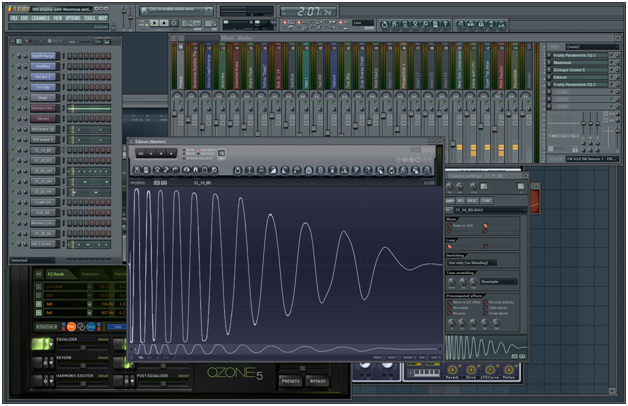Click the song time display 2:07
This screenshot has width=628, height=406.
[308, 12]
